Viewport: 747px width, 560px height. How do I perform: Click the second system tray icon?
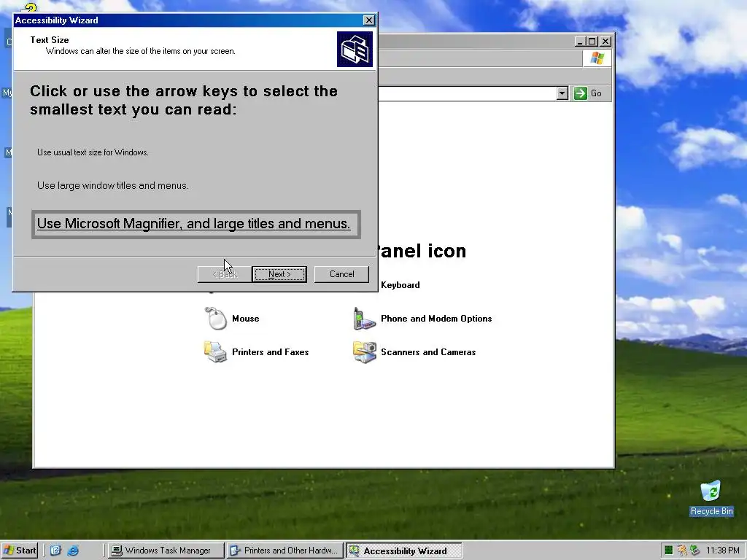pos(682,551)
